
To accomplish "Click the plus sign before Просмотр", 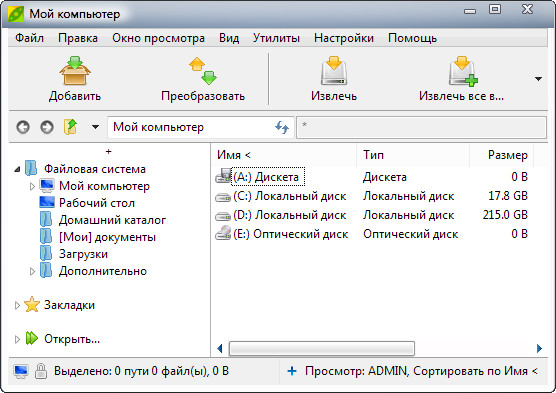I will [x=292, y=371].
